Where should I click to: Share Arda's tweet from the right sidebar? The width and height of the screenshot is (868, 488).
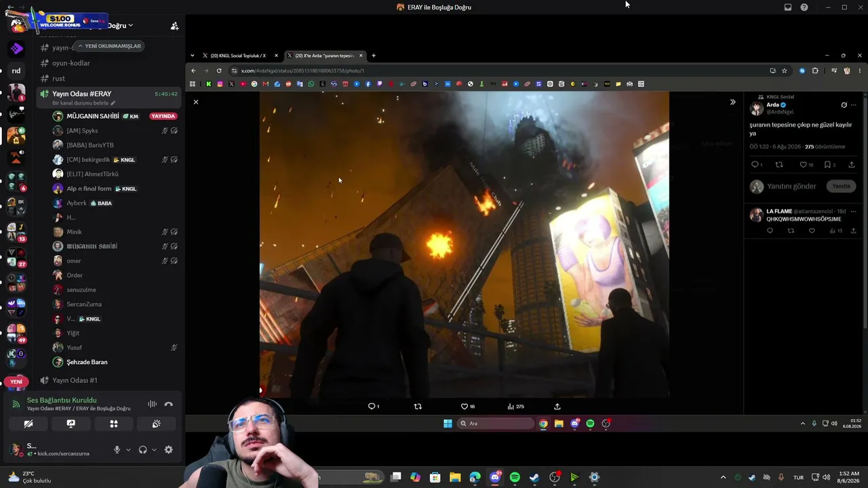pyautogui.click(x=852, y=165)
